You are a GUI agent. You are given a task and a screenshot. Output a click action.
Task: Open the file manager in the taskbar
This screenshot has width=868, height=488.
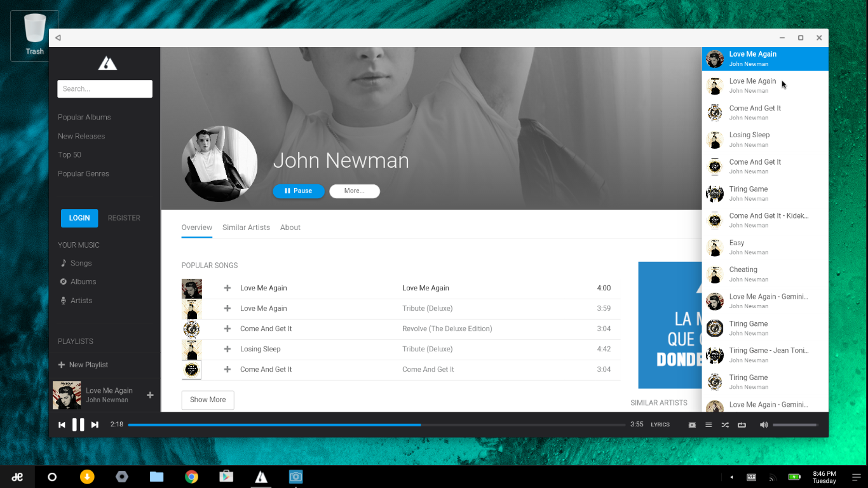pos(157,477)
